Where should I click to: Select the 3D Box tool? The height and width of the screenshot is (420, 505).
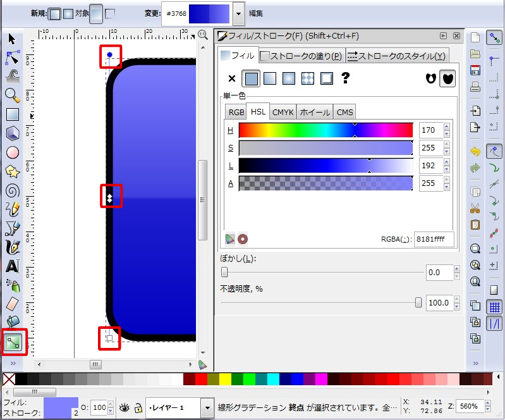13,133
